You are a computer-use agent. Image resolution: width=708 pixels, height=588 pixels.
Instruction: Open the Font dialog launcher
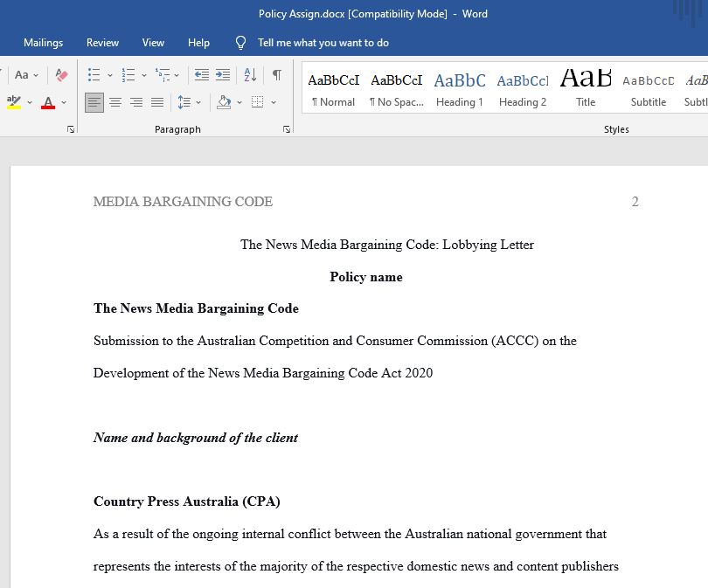coord(71,129)
